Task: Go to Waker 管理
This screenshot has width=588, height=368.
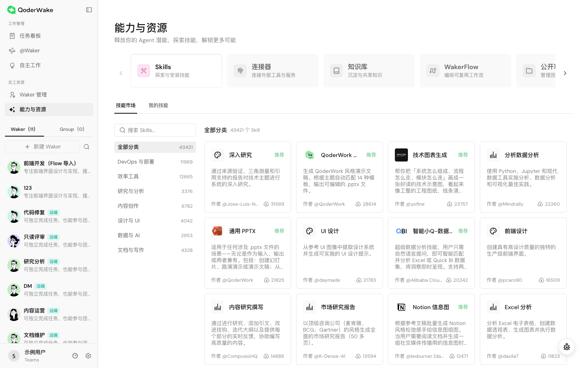Action: click(x=49, y=95)
